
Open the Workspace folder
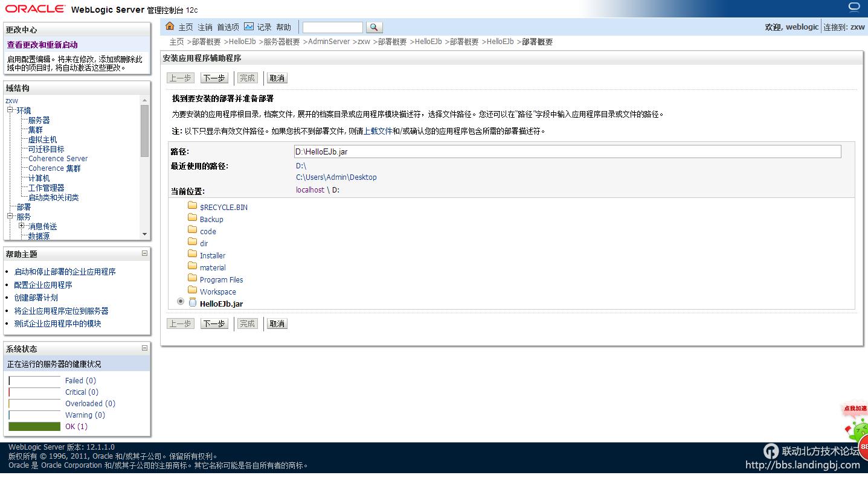[x=217, y=292]
